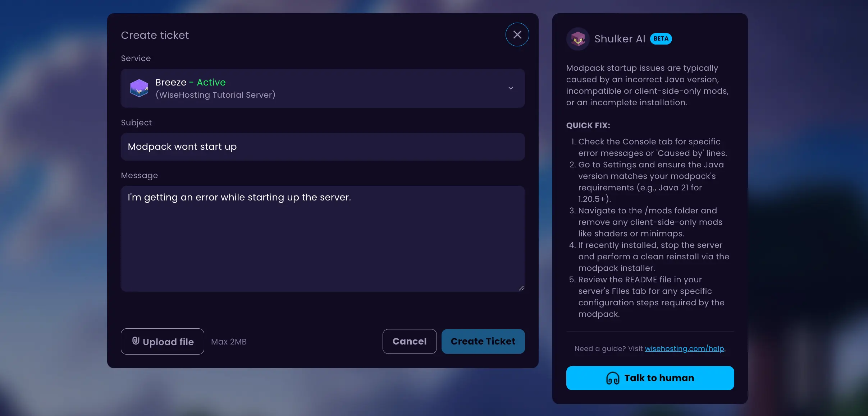Submit with Create Ticket button
This screenshot has width=868, height=416.
pyautogui.click(x=483, y=341)
